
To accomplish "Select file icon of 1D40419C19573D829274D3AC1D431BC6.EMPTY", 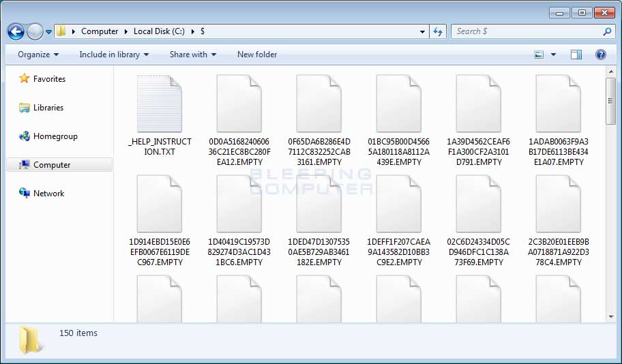I will pyautogui.click(x=239, y=204).
